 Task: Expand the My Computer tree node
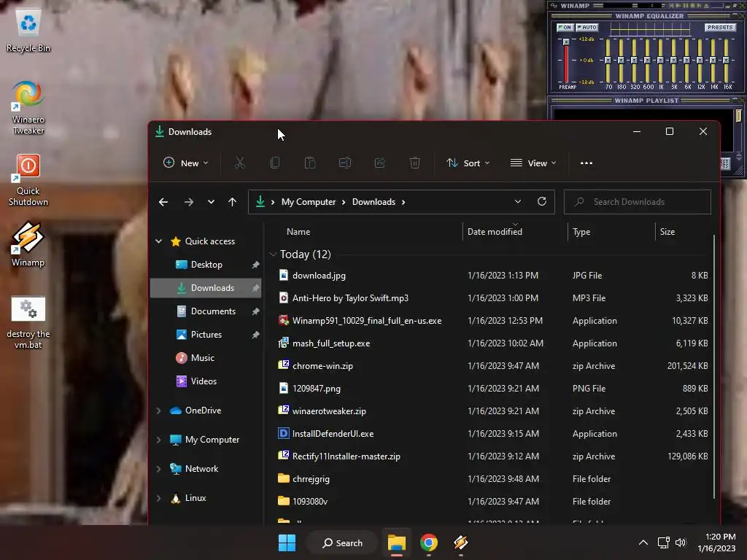[x=158, y=440]
